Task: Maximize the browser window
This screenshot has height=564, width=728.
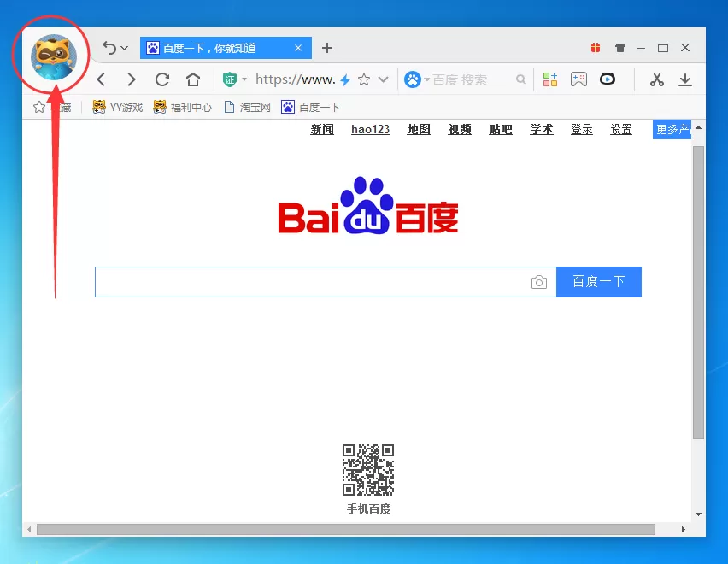Action: pos(663,48)
